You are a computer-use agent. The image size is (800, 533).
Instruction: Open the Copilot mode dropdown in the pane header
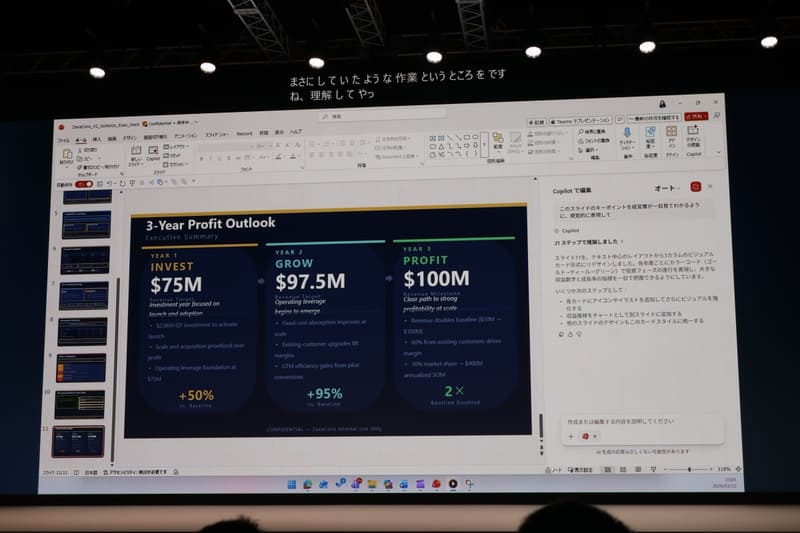(667, 188)
